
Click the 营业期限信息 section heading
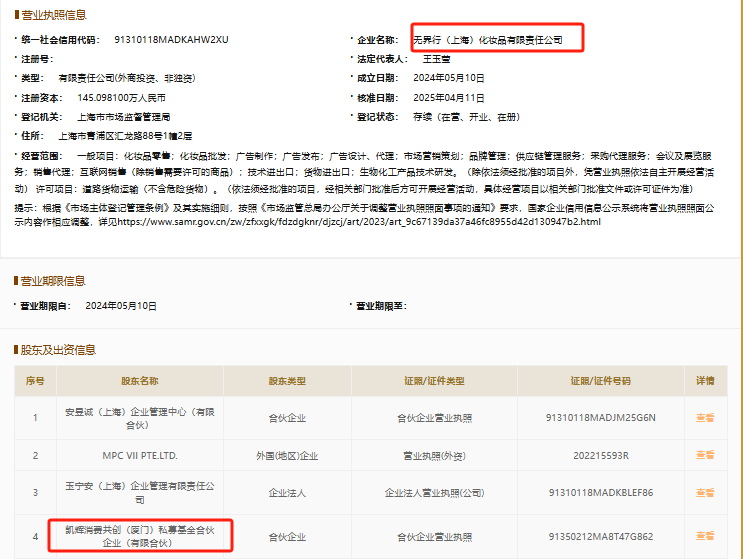[53, 281]
